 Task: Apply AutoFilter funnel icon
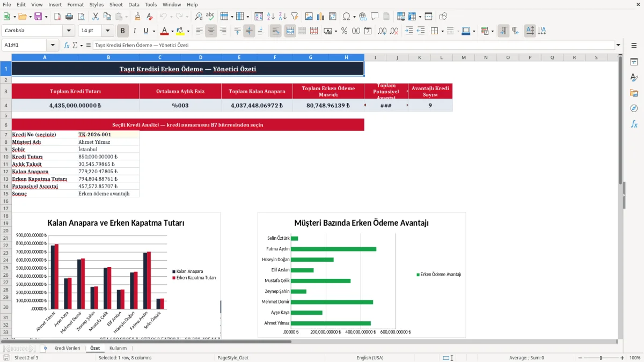[294, 17]
